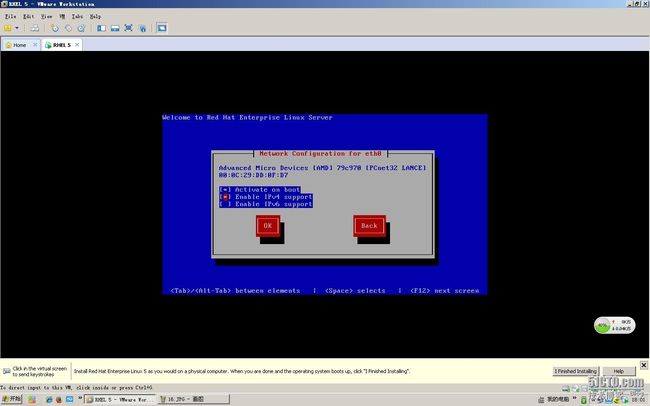Image resolution: width=650 pixels, height=406 pixels.
Task: Click the F12 next screen hint text
Action: (x=445, y=291)
